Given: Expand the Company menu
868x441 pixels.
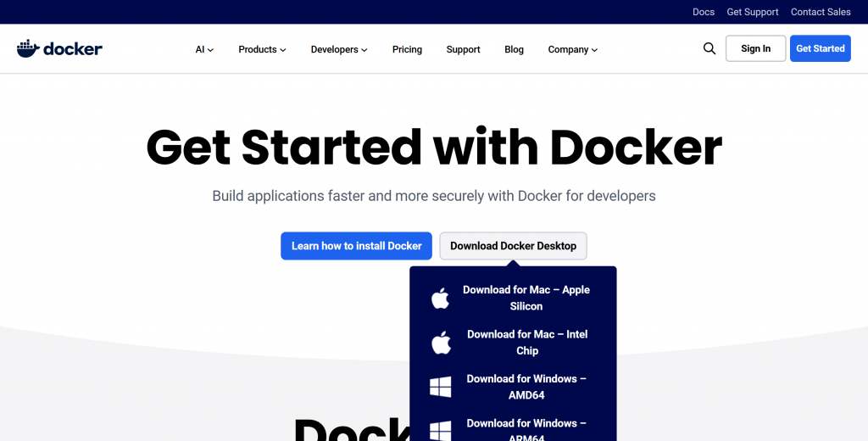Looking at the screenshot, I should 572,49.
